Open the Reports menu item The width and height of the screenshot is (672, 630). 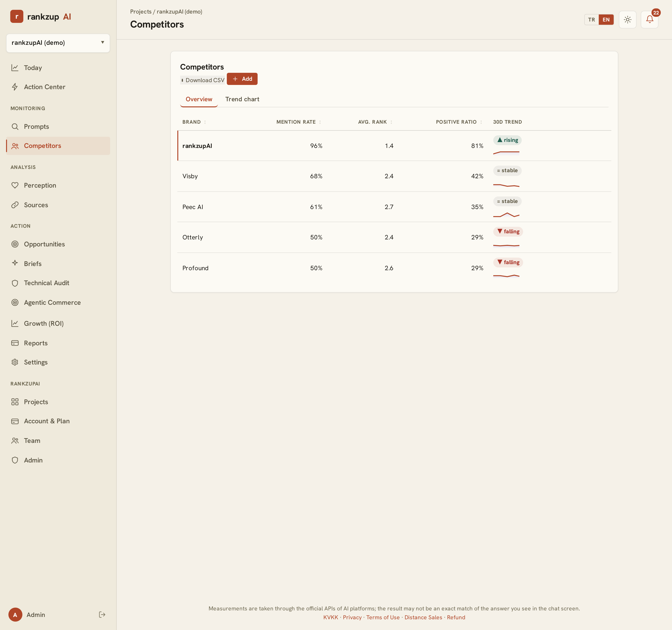58,343
